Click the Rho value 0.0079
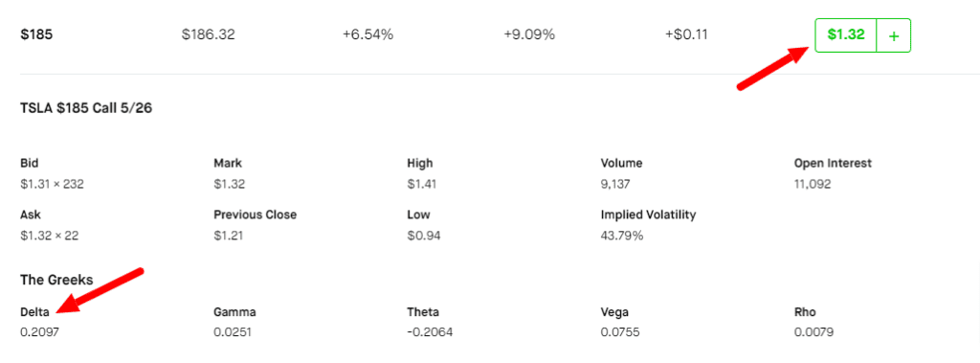 tap(813, 332)
